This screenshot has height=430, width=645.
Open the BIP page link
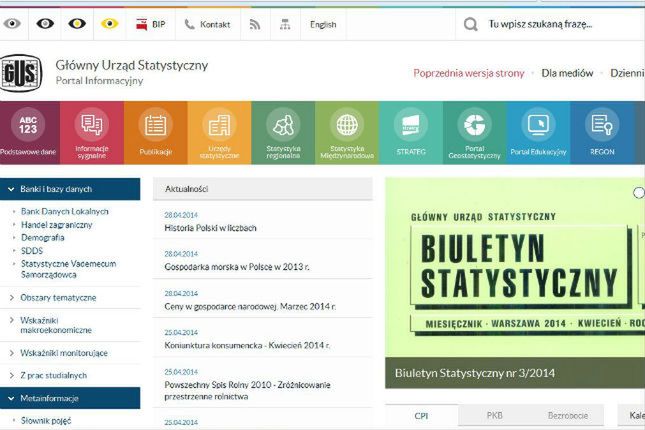coord(151,24)
